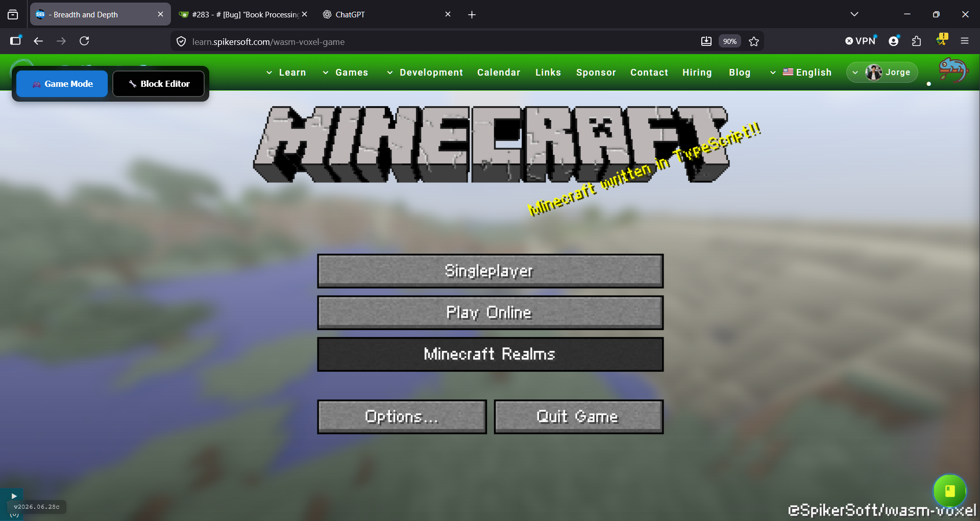This screenshot has width=980, height=521.
Task: Click the chameleon mascot logo
Action: [x=953, y=70]
